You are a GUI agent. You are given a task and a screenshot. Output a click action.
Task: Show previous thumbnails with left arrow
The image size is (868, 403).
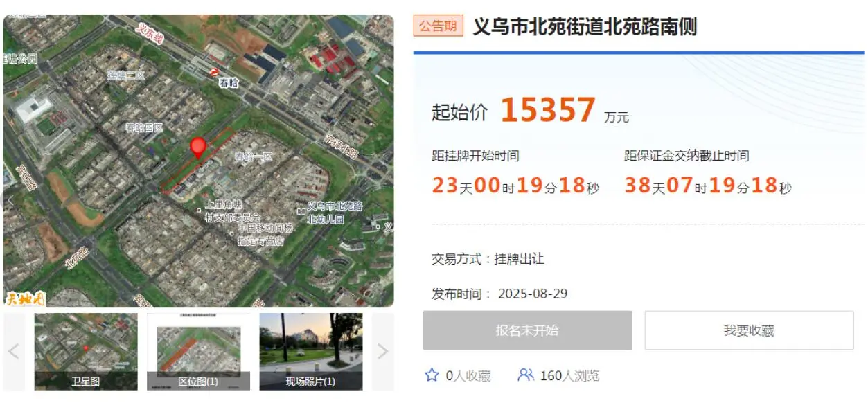coord(13,351)
